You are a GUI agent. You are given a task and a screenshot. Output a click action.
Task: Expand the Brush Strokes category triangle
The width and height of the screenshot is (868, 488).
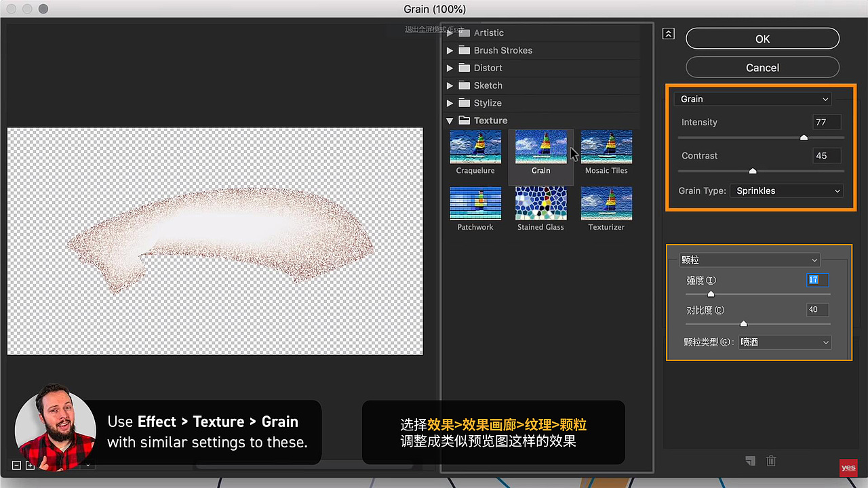click(x=450, y=50)
